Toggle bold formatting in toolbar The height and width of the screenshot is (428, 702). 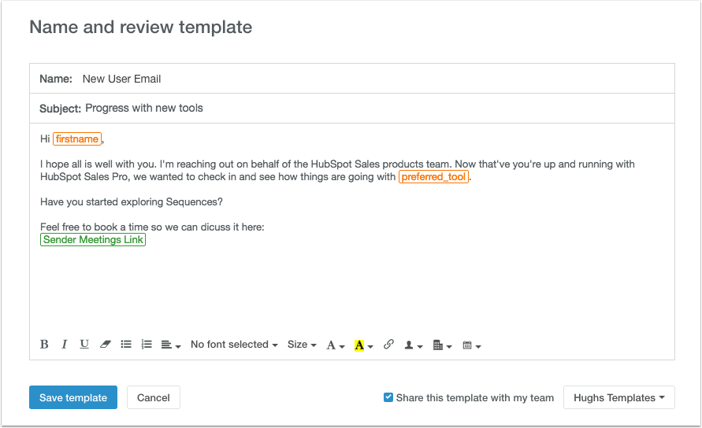pos(44,344)
